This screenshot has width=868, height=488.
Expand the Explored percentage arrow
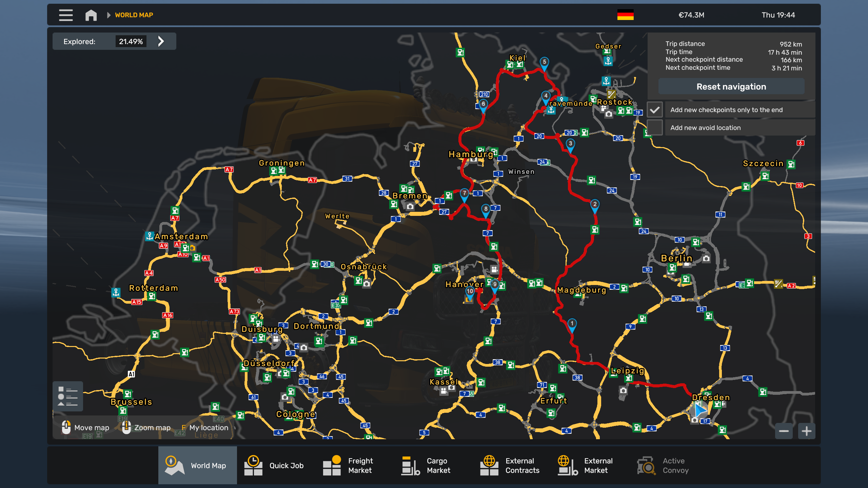pos(161,41)
